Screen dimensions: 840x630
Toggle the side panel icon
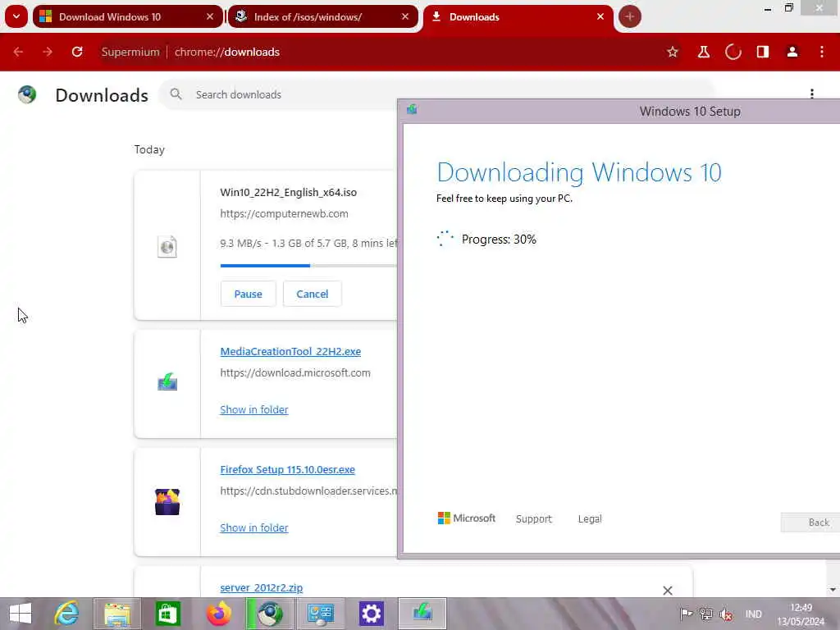pyautogui.click(x=763, y=52)
